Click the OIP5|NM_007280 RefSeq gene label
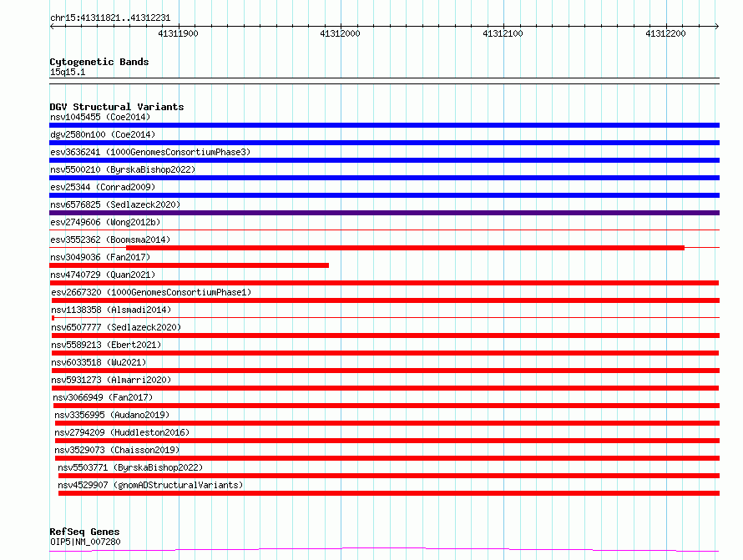This screenshot has height=560, width=743. click(85, 542)
